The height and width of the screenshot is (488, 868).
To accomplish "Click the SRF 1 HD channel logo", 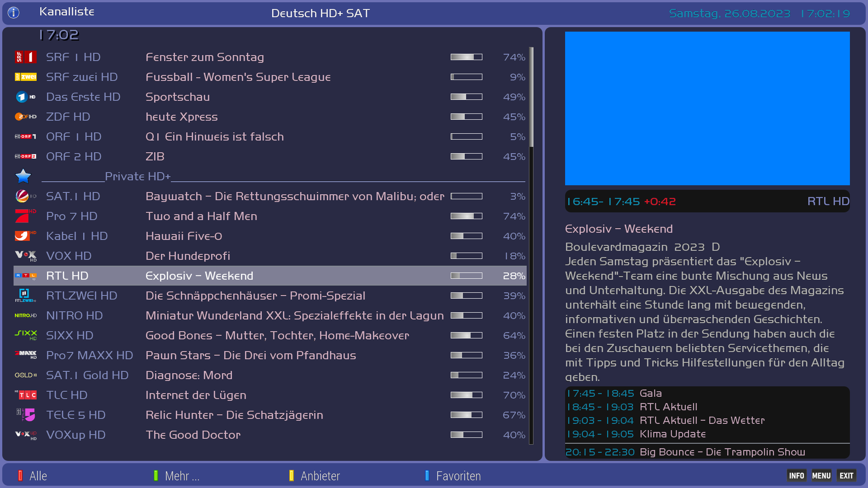I will pos(25,57).
